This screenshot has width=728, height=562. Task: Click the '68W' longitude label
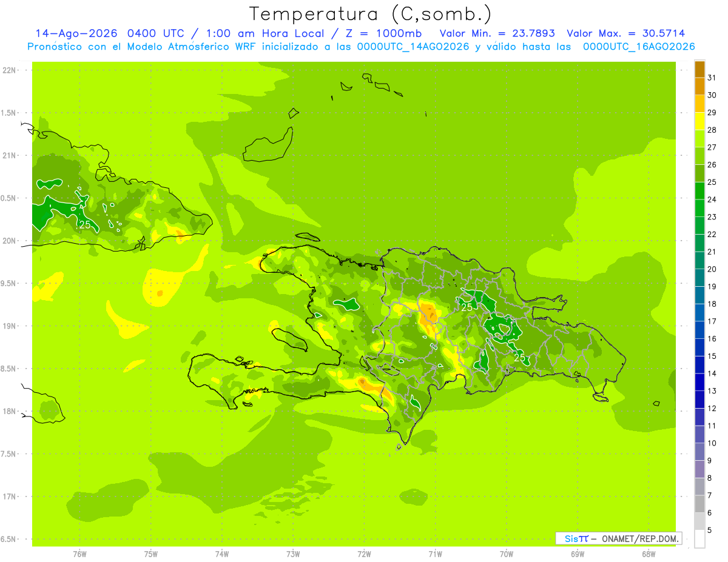pos(649,554)
